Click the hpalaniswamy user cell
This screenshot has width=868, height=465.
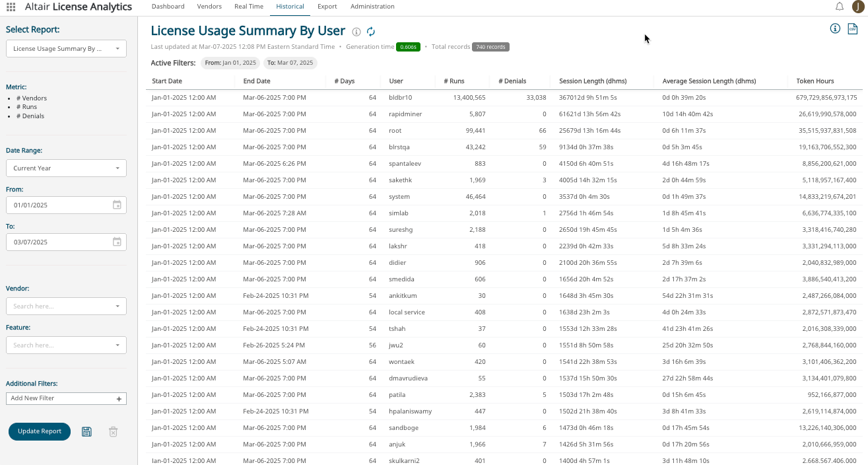pyautogui.click(x=411, y=411)
